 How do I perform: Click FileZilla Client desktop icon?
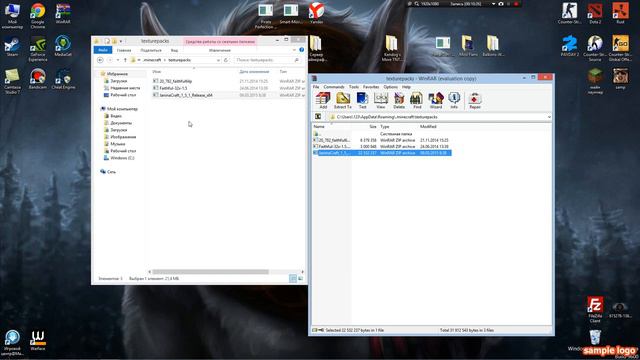click(x=595, y=310)
